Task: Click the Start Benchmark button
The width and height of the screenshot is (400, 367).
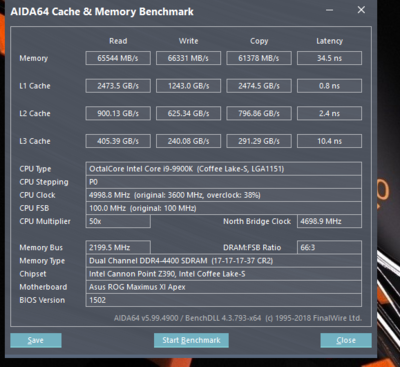Action: coord(191,340)
